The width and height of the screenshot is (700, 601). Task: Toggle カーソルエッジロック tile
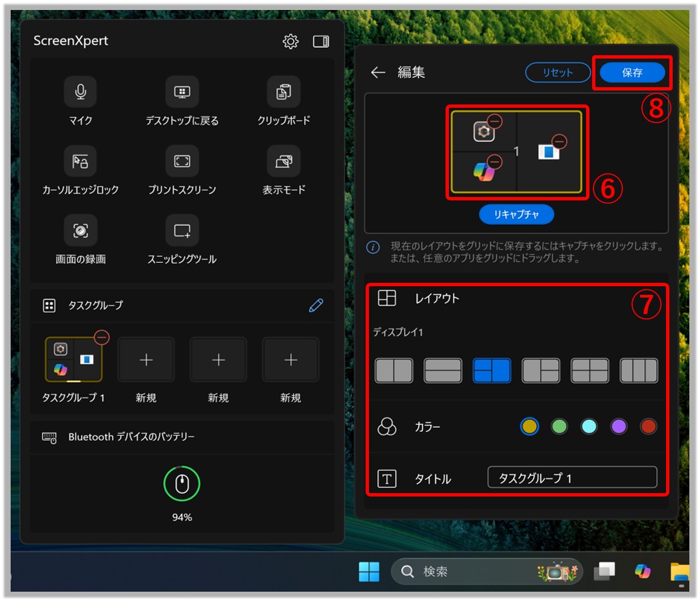click(81, 161)
